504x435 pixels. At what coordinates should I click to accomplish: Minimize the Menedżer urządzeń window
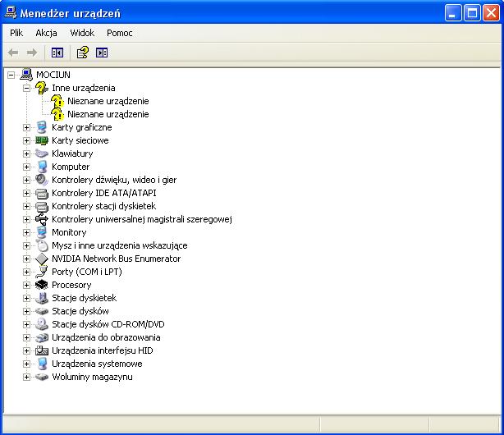point(453,13)
